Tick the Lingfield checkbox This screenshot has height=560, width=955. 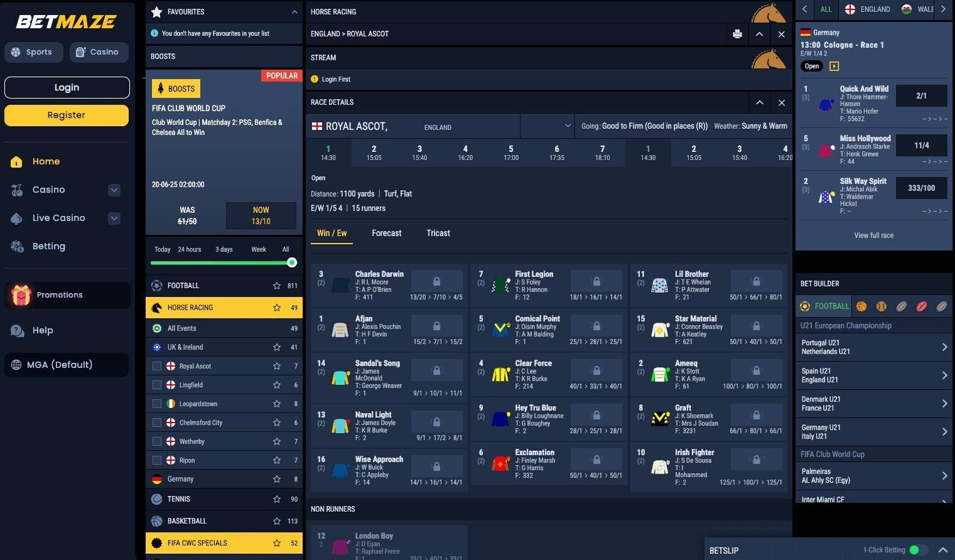157,385
